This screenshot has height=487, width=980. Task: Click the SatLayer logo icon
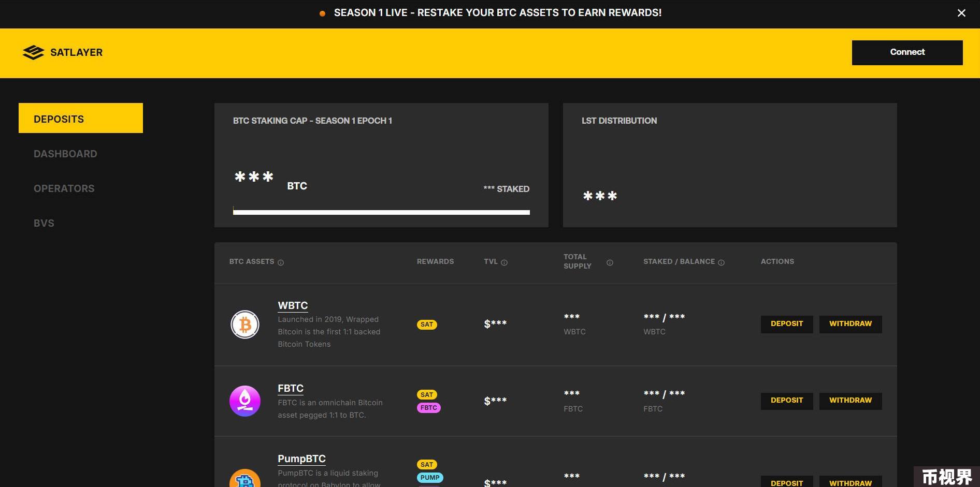click(x=34, y=52)
